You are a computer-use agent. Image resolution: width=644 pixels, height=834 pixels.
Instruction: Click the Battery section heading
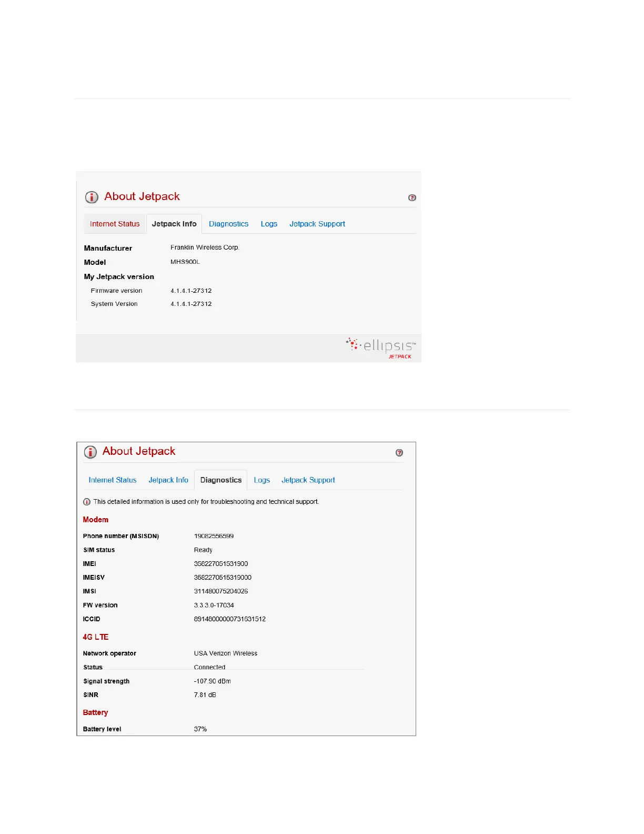pos(95,712)
